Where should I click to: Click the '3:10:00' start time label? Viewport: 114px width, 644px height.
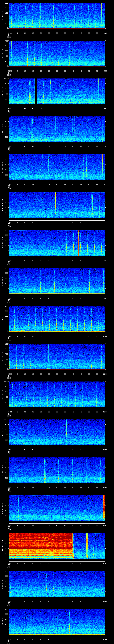point(9,374)
